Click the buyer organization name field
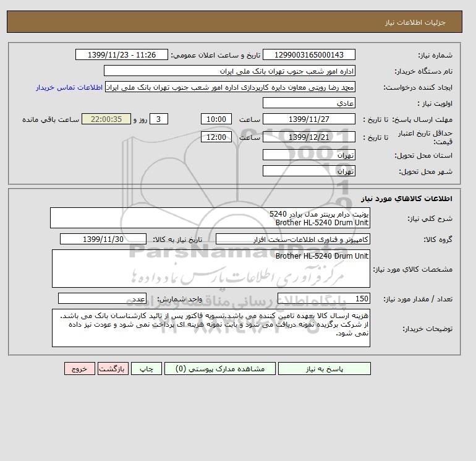This screenshot has height=461, width=476. pyautogui.click(x=229, y=71)
